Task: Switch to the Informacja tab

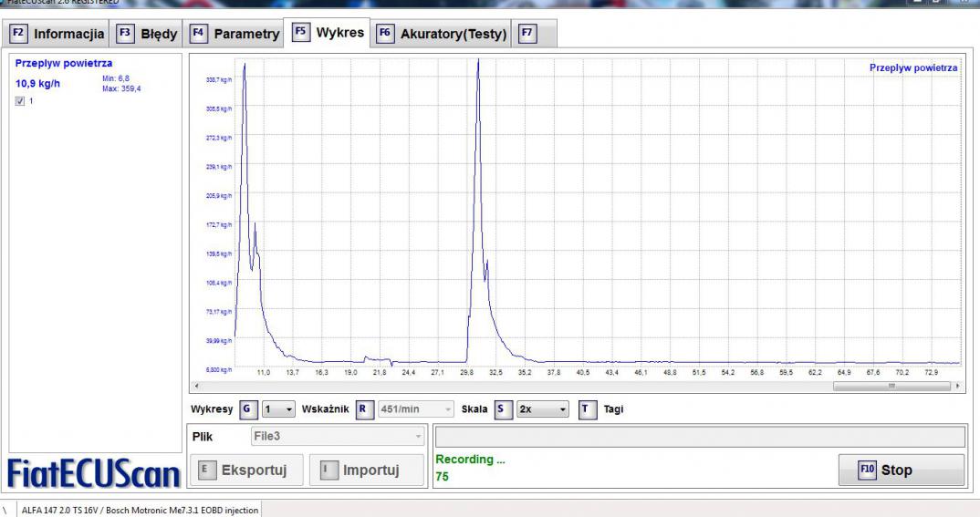Action: (x=59, y=34)
